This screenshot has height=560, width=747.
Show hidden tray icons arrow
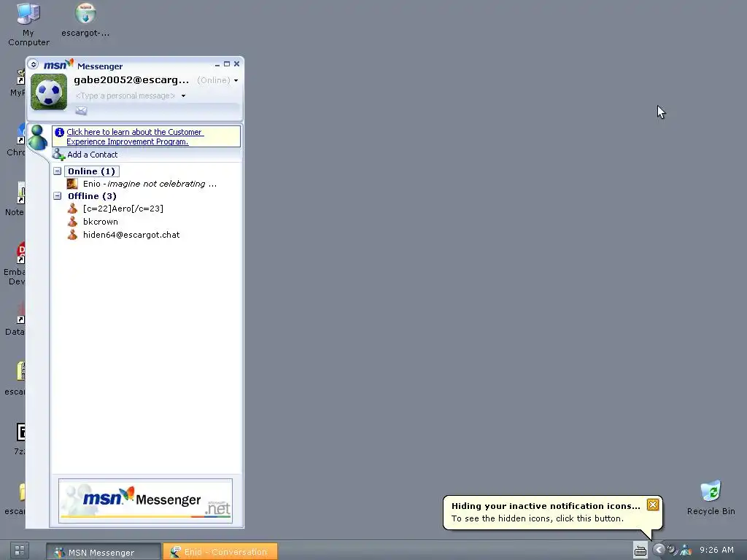659,550
